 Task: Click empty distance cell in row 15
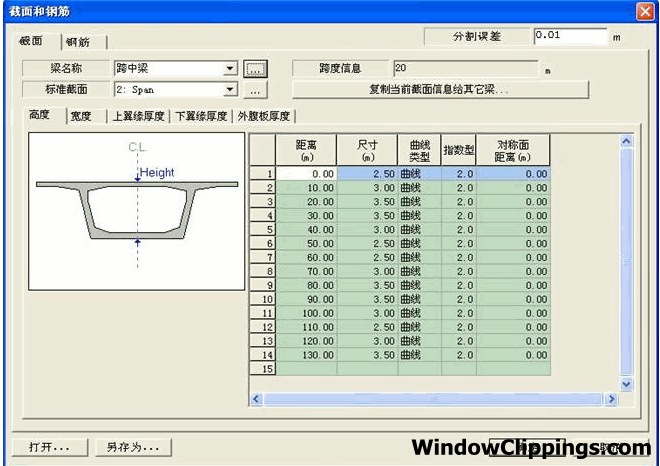(x=306, y=369)
